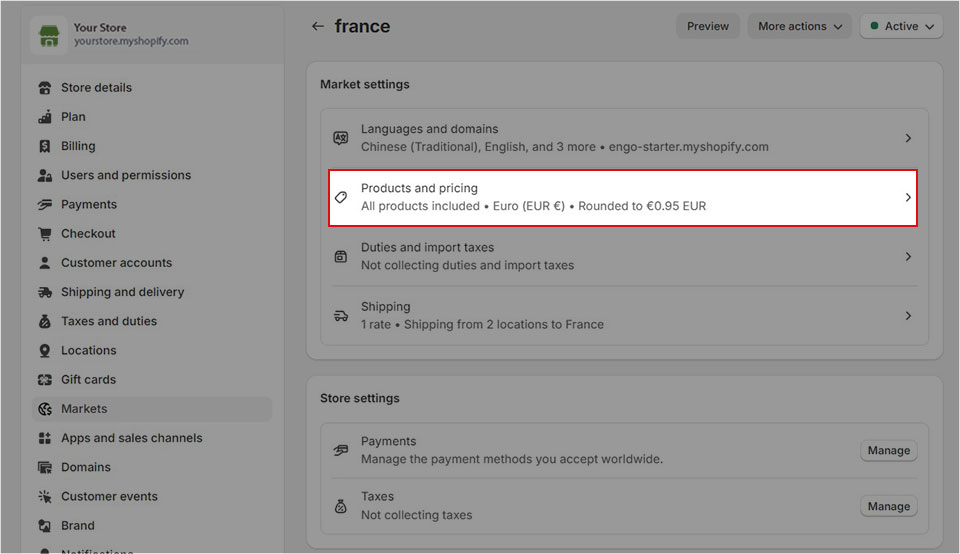
Task: Select Markets in the sidebar
Action: point(152,409)
